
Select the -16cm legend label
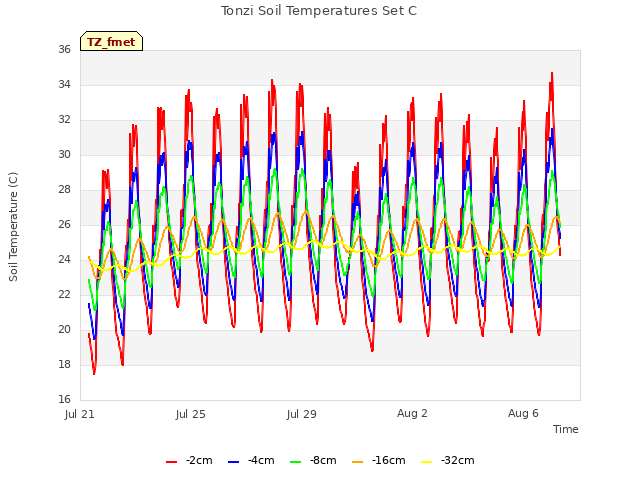click(389, 460)
